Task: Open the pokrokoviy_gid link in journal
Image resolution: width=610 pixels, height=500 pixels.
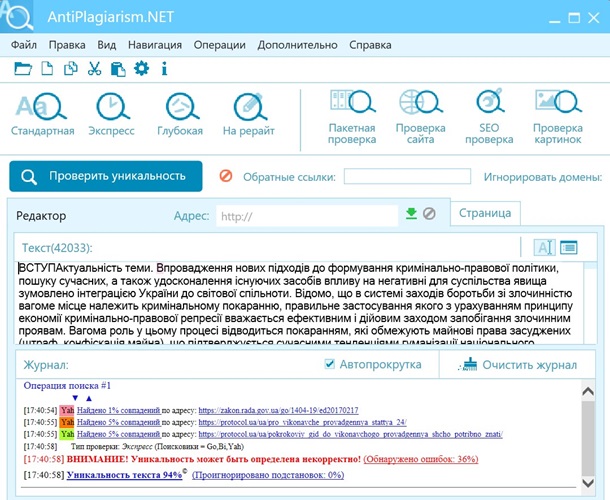Action: tap(351, 434)
